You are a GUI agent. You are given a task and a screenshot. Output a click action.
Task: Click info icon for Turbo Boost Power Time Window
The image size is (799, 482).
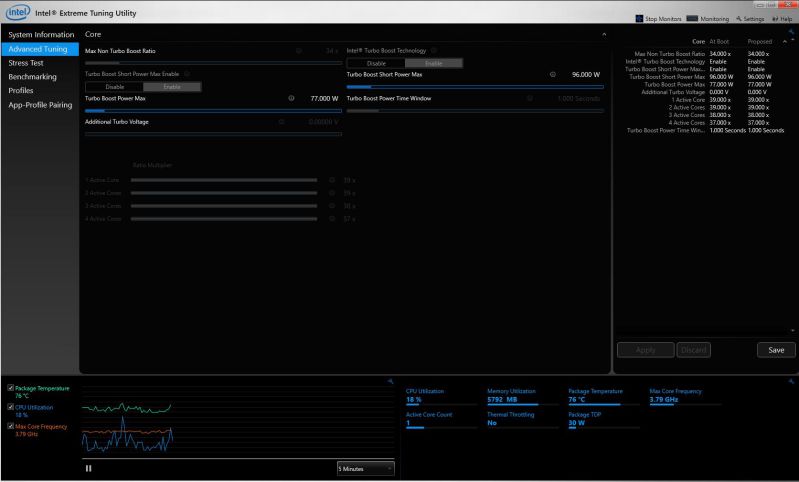coord(530,98)
